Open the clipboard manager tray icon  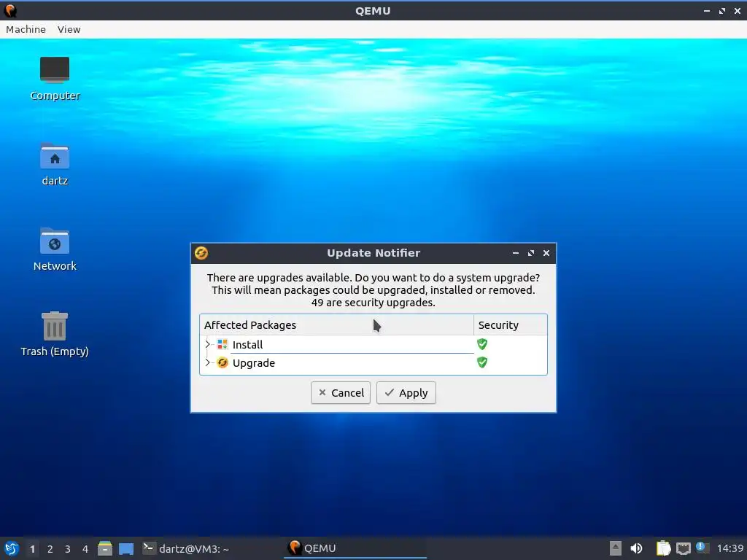[x=663, y=548]
